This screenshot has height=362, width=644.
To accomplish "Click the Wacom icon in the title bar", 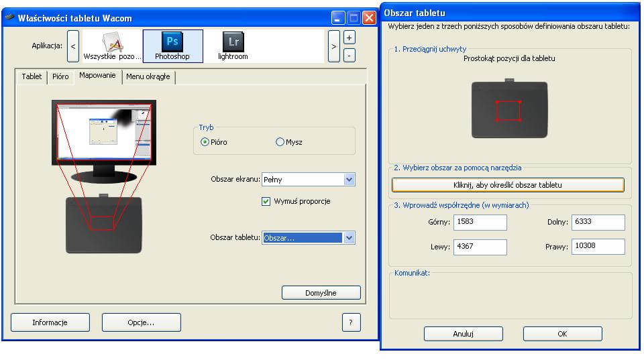I will coord(10,17).
